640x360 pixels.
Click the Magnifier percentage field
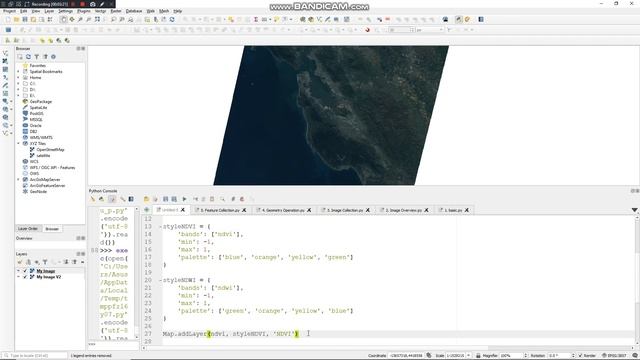click(511, 356)
